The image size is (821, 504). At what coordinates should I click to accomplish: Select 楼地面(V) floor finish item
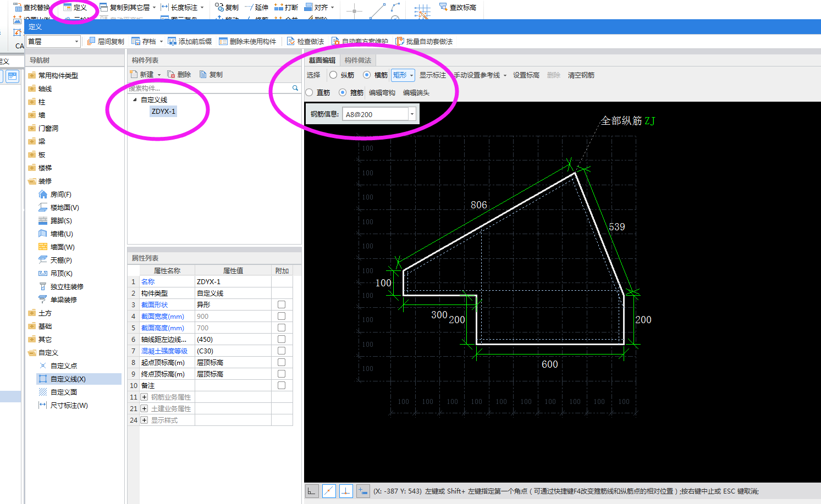coord(59,207)
